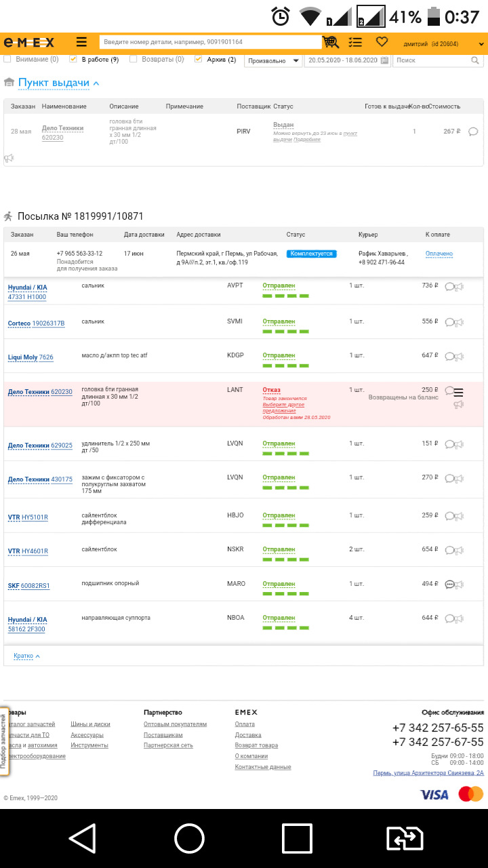Click the Поиск orders search field
Image resolution: width=488 pixels, height=868 pixels.
[438, 60]
